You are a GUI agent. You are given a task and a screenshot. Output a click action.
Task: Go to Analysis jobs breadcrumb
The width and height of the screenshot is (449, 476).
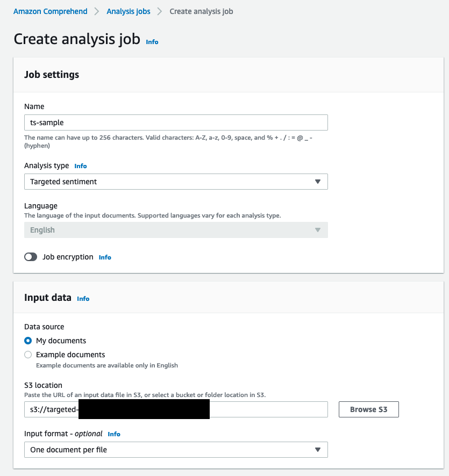point(129,11)
